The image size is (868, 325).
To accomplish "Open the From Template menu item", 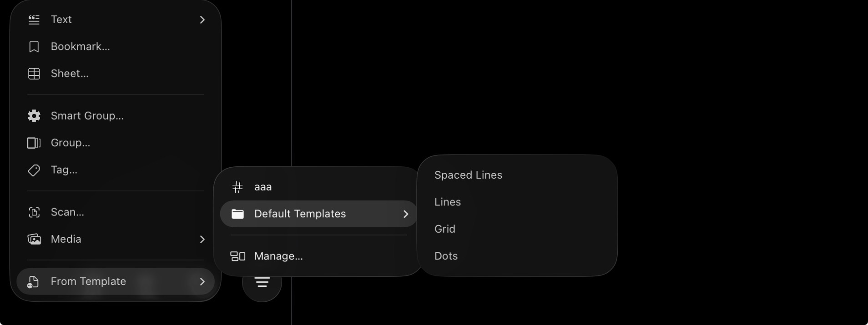I will point(88,281).
